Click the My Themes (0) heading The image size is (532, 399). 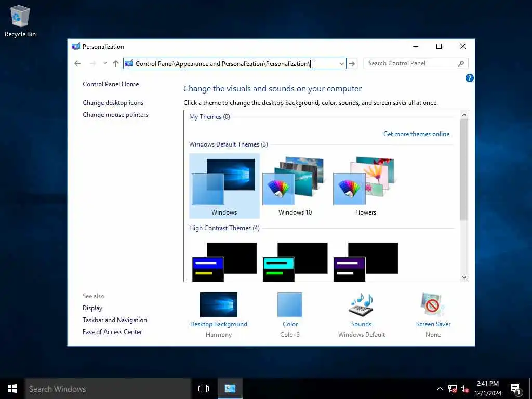coord(209,117)
